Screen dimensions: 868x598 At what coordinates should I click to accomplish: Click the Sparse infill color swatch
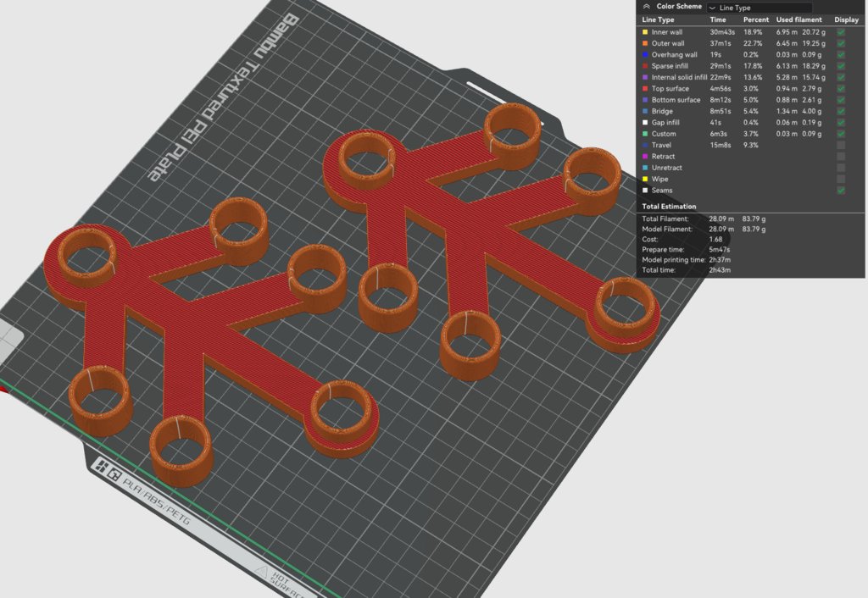645,66
